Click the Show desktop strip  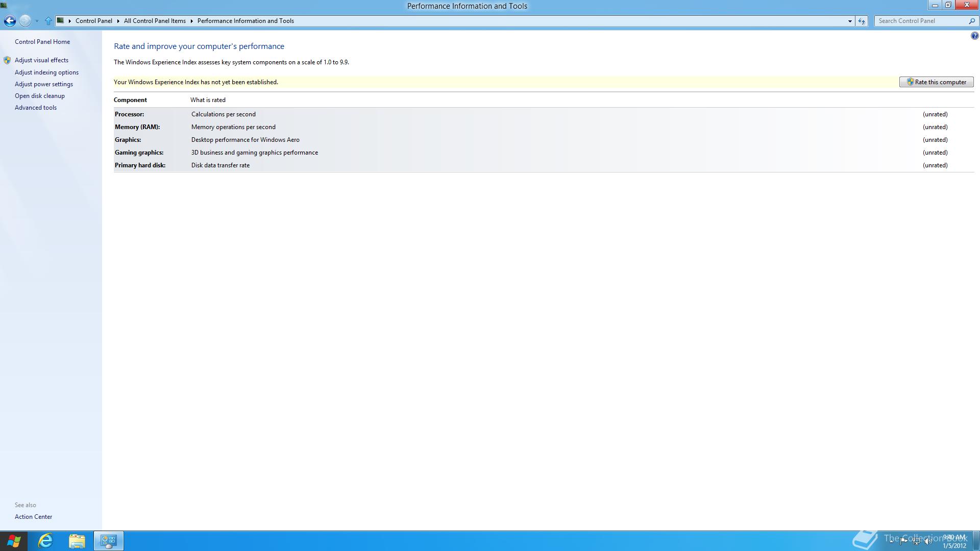pyautogui.click(x=976, y=541)
